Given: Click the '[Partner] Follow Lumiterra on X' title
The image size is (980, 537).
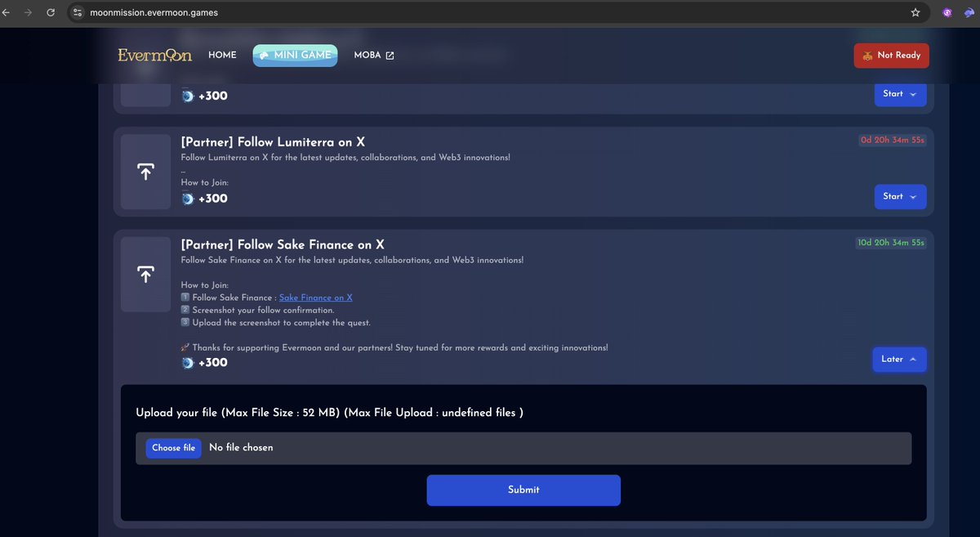Looking at the screenshot, I should 273,142.
